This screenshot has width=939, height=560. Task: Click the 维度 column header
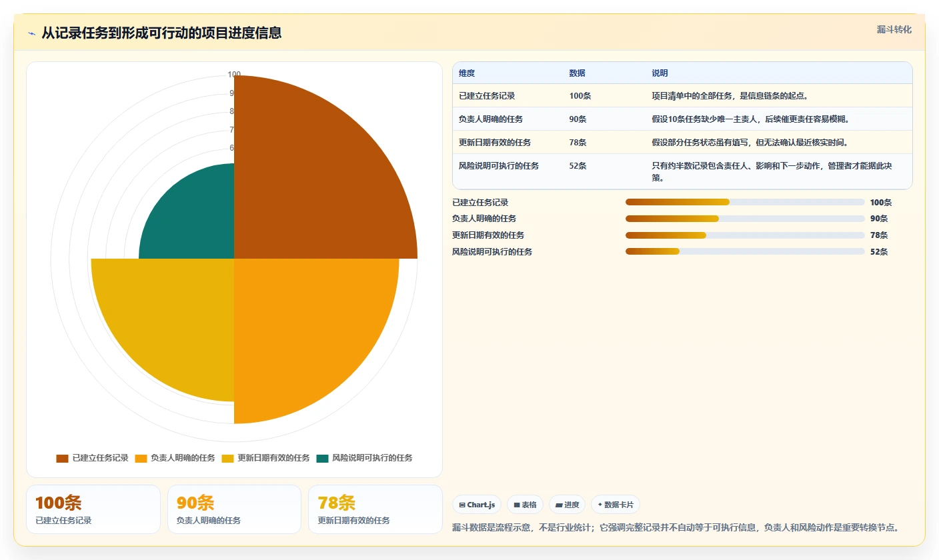click(x=467, y=73)
